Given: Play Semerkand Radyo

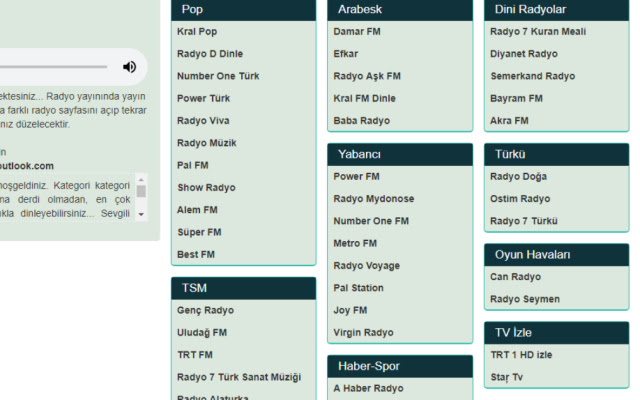Looking at the screenshot, I should (x=533, y=76).
